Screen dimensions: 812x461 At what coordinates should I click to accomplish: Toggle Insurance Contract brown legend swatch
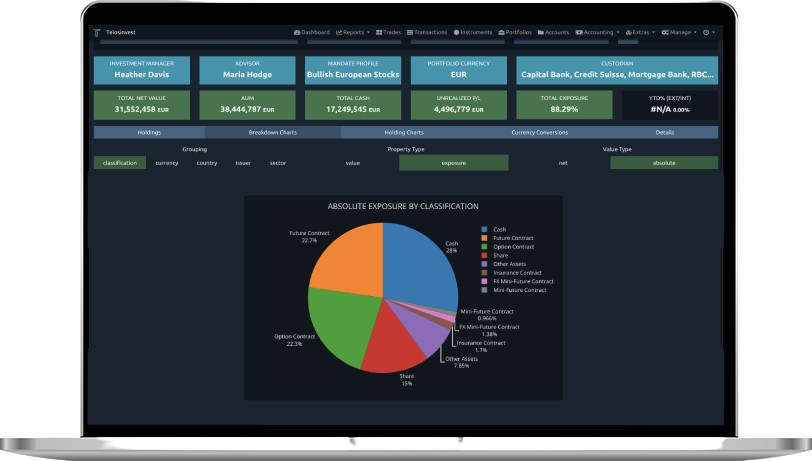point(484,272)
